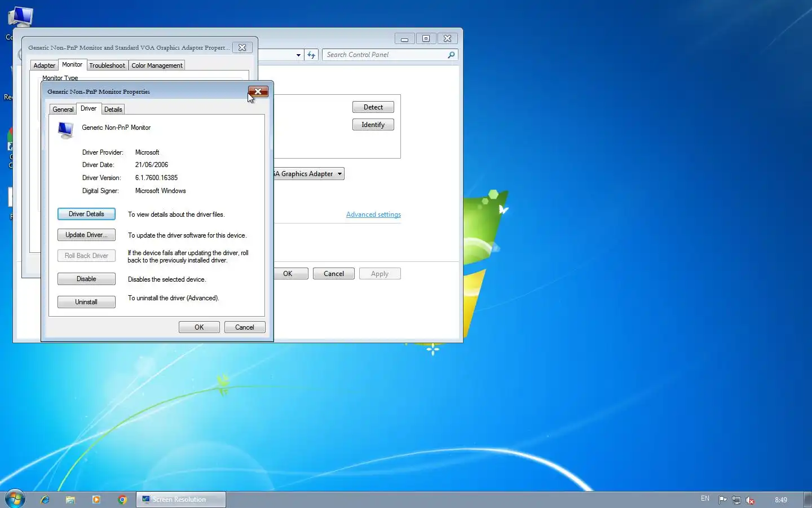Screen dimensions: 812x508
Task: Open Driver Details for the monitor
Action: [x=86, y=214]
